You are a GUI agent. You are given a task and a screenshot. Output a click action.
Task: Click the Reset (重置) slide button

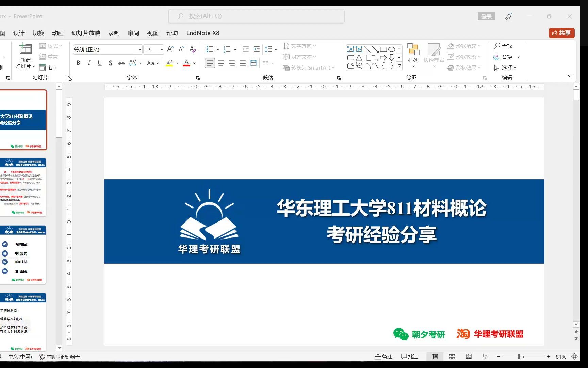tap(48, 57)
